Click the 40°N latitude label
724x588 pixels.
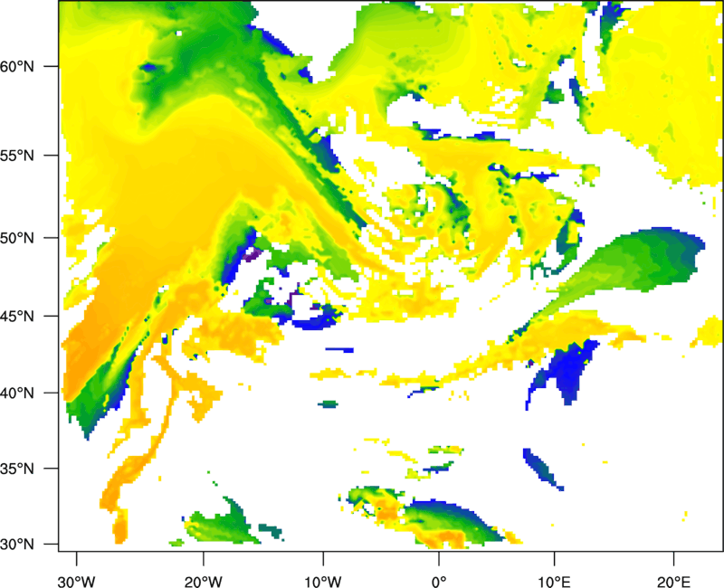(x=17, y=394)
